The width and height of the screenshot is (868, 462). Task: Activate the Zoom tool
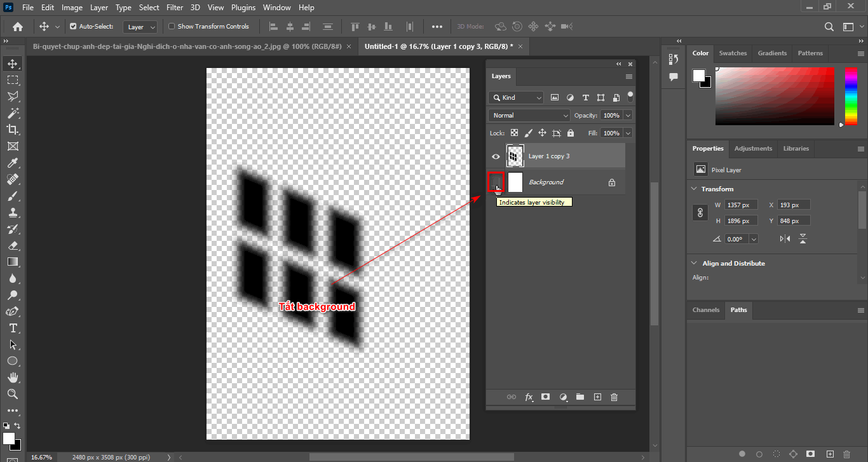[13, 394]
